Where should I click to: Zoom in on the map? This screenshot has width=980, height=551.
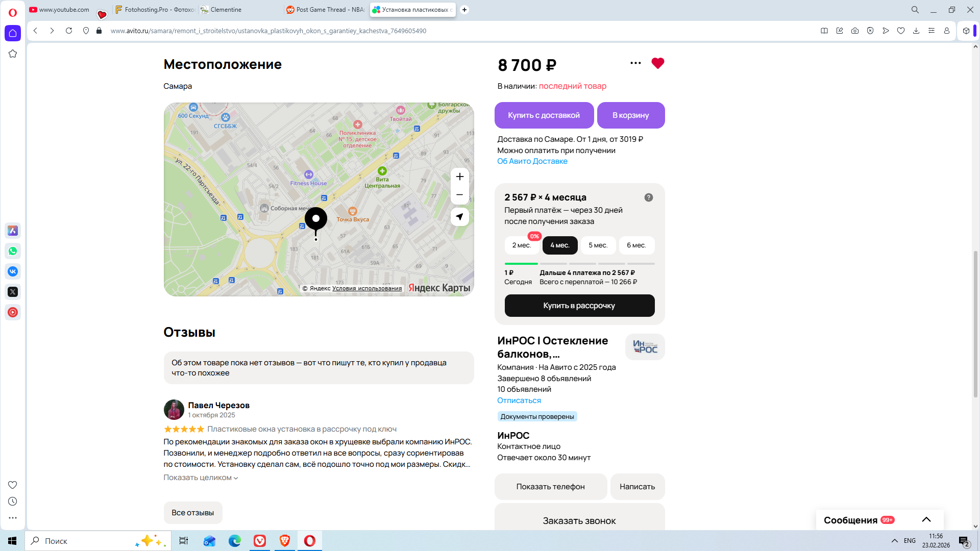coord(459,177)
